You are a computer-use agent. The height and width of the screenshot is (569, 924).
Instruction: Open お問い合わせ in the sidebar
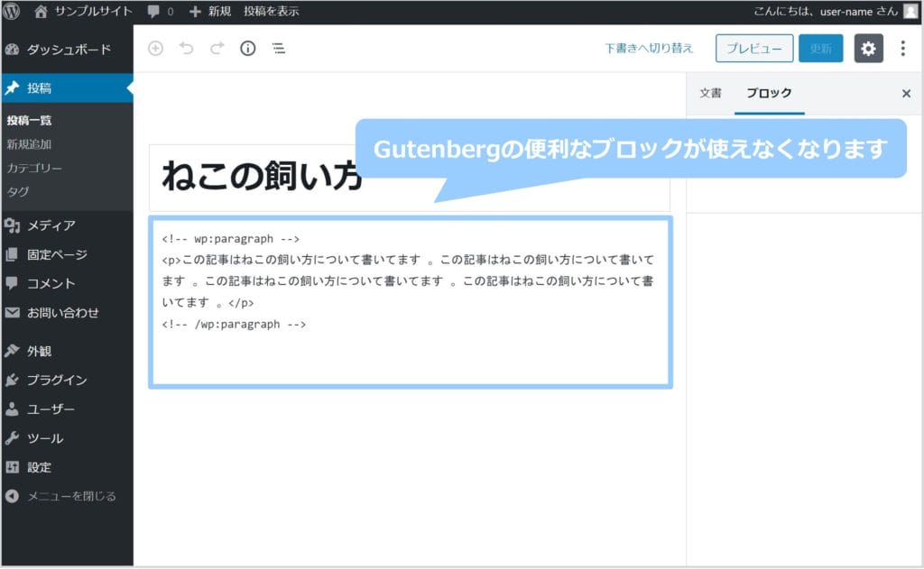tap(67, 313)
